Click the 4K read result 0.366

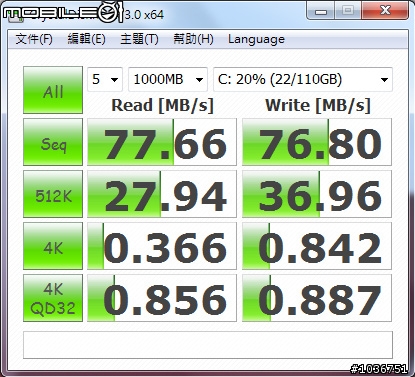[x=162, y=246]
